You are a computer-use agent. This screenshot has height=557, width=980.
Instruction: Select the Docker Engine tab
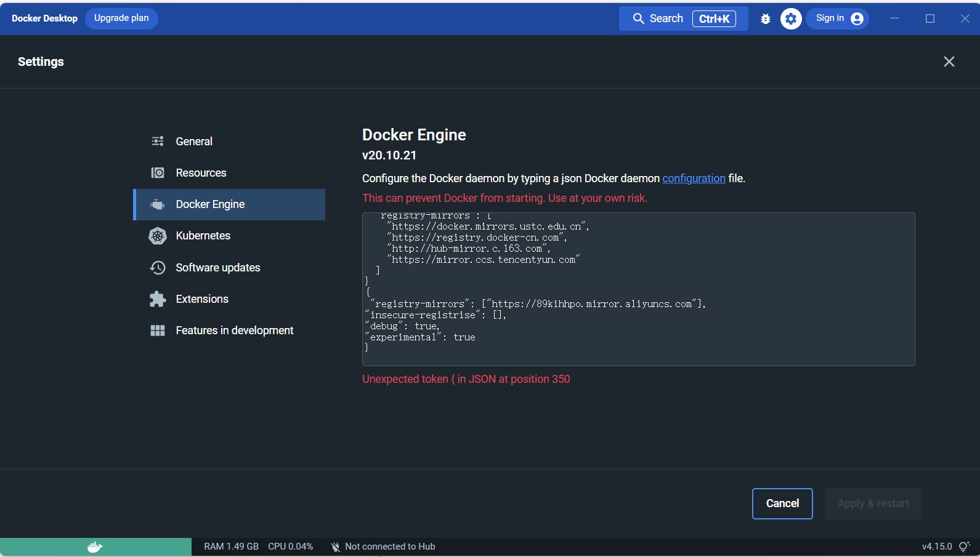click(229, 204)
